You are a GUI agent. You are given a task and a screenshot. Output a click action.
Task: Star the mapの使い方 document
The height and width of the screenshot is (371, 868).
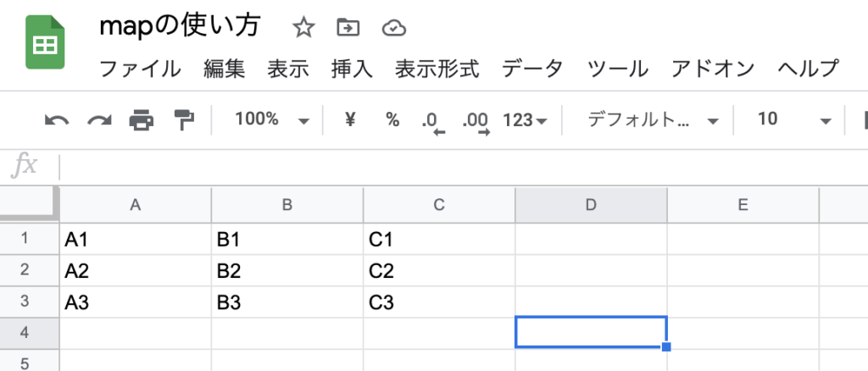pyautogui.click(x=303, y=27)
